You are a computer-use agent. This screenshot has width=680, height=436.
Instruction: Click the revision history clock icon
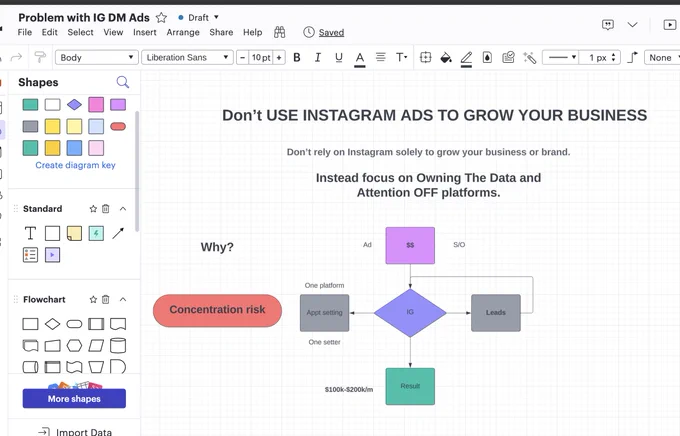click(x=309, y=32)
